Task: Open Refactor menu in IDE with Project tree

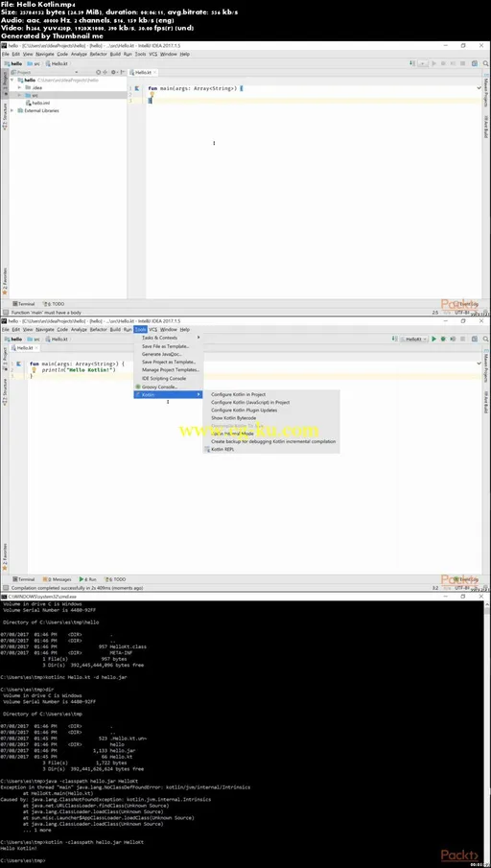Action: point(98,55)
